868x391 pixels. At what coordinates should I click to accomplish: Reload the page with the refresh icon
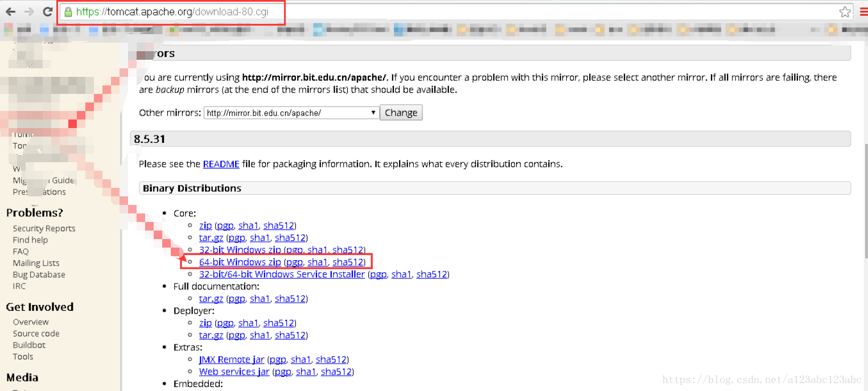48,11
